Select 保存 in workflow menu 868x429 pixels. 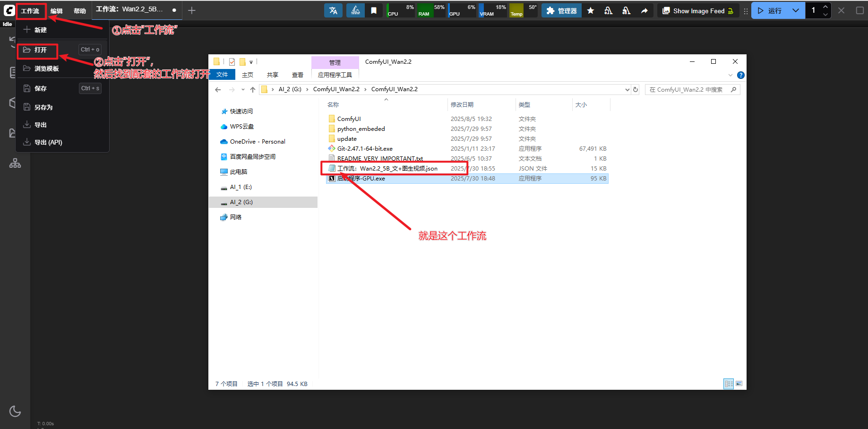pos(62,88)
